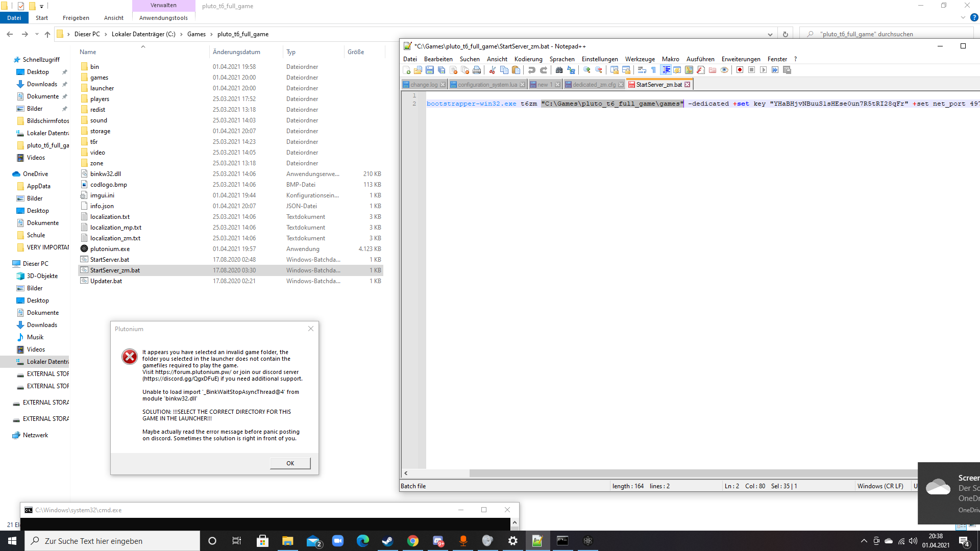
Task: Open Sprachen menu in Notepad++
Action: (562, 59)
